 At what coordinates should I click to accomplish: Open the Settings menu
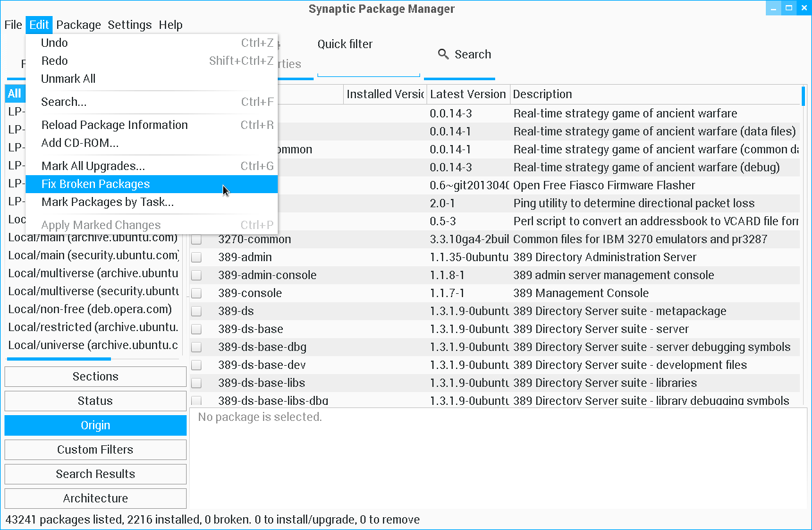point(130,25)
